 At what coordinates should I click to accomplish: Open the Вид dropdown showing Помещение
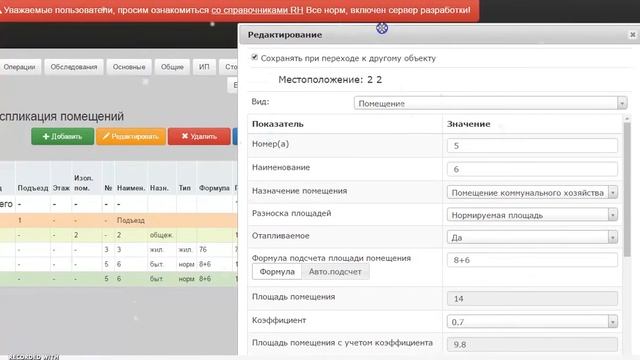[x=490, y=103]
